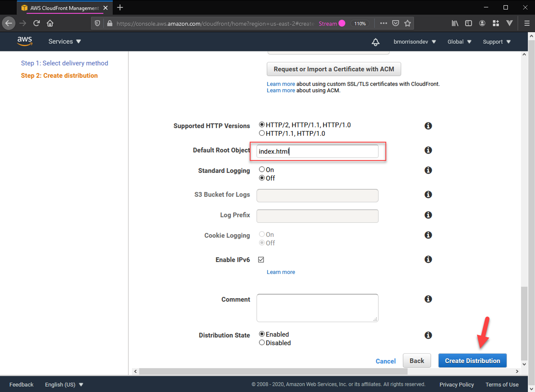The height and width of the screenshot is (392, 535).
Task: Open the Privacy Policy link
Action: pyautogui.click(x=457, y=385)
